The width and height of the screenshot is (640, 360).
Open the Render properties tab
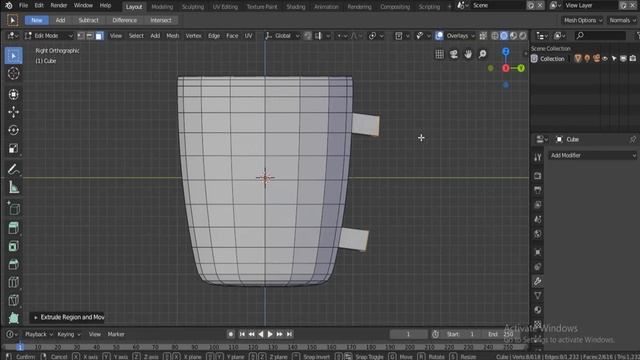(x=538, y=176)
